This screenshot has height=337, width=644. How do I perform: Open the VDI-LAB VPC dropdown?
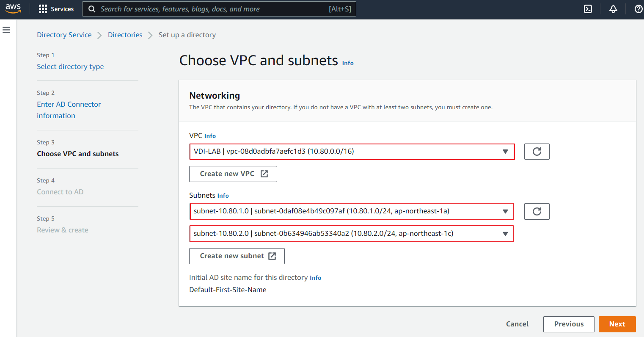[x=352, y=152]
